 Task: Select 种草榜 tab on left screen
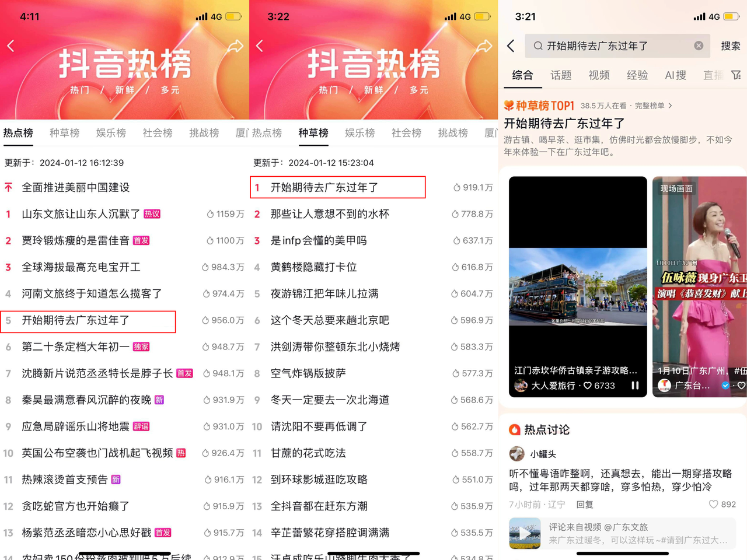64,133
